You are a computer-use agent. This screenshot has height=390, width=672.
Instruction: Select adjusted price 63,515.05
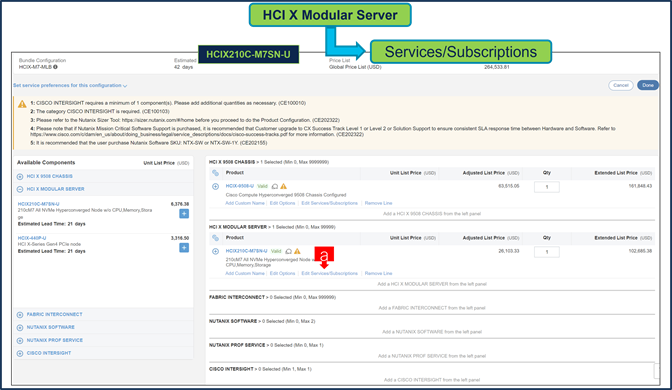click(509, 186)
